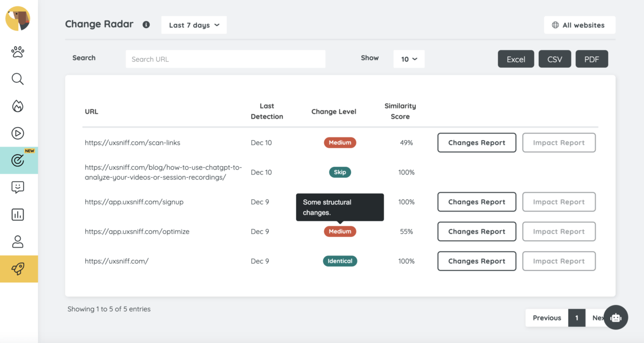Click the paw print sidebar icon
Screen dimensions: 644x343
tap(18, 52)
